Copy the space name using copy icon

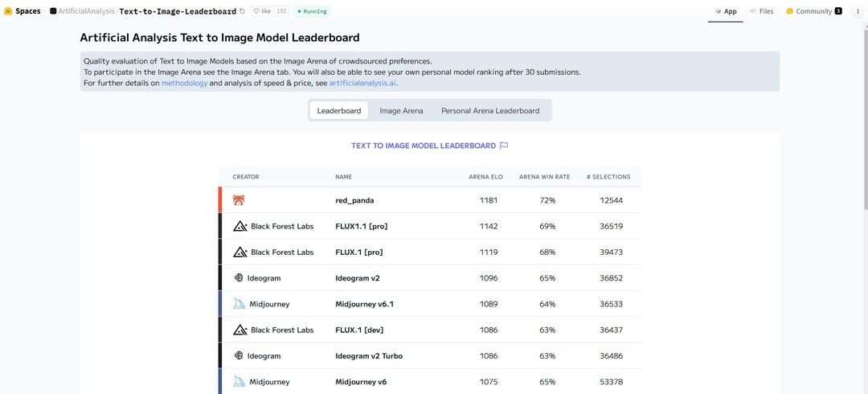[242, 11]
